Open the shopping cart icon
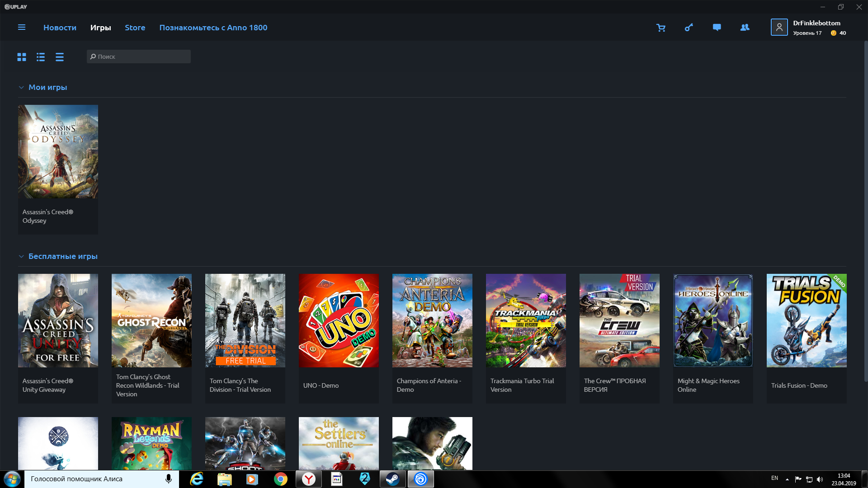 click(x=661, y=28)
